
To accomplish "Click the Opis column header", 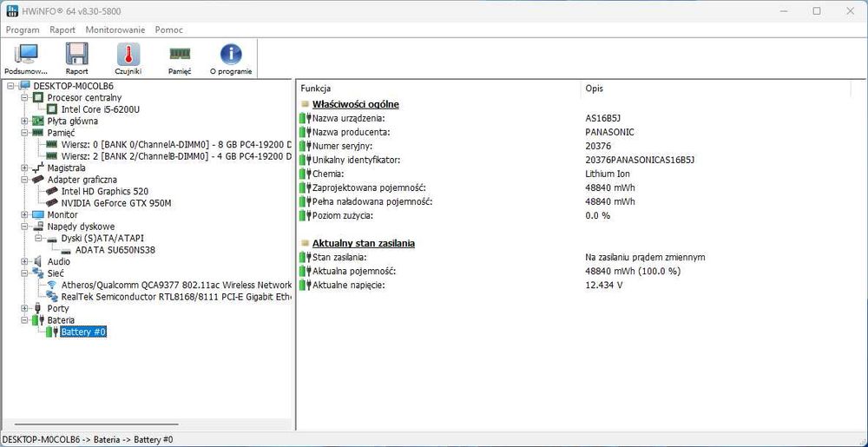I will point(716,89).
